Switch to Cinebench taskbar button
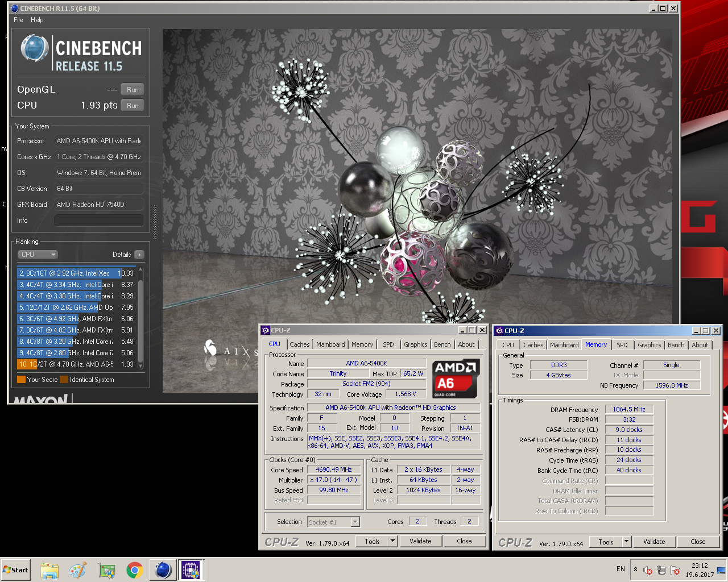The image size is (728, 582). (163, 569)
